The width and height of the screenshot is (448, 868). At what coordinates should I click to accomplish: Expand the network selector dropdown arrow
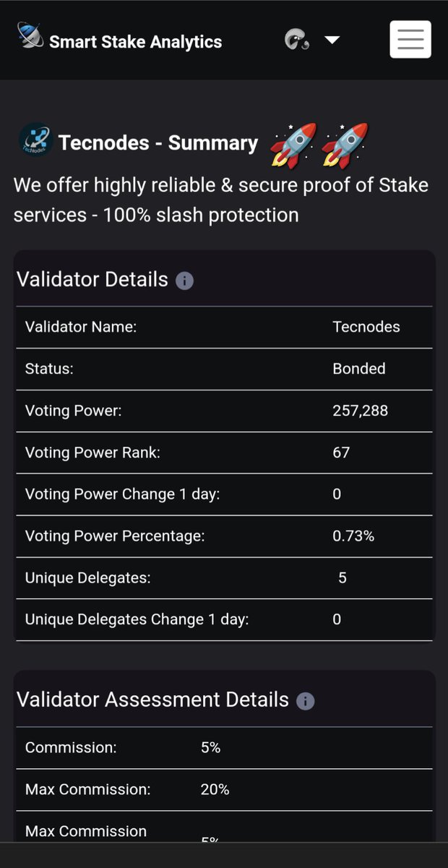(332, 40)
